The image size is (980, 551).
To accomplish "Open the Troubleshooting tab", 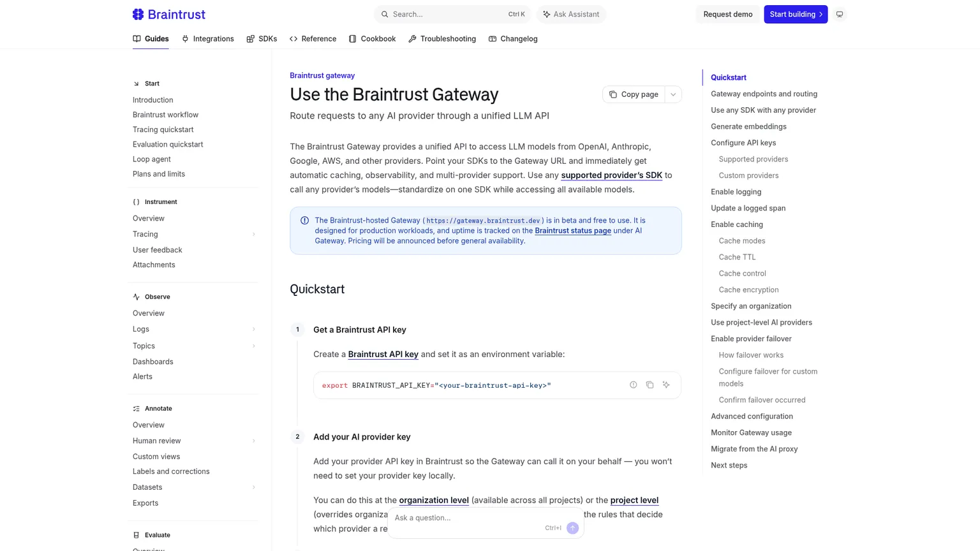I will [442, 39].
